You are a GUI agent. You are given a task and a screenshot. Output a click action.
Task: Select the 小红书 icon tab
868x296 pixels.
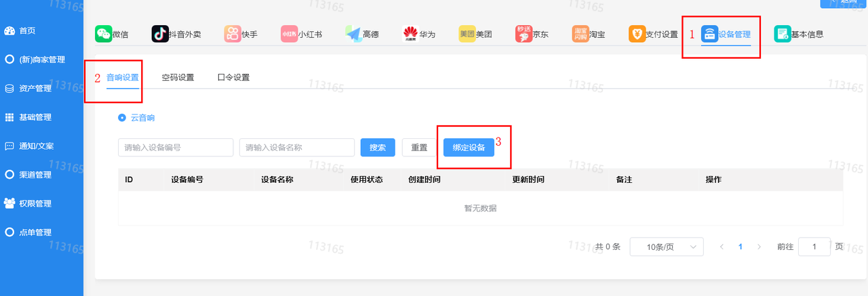(290, 34)
